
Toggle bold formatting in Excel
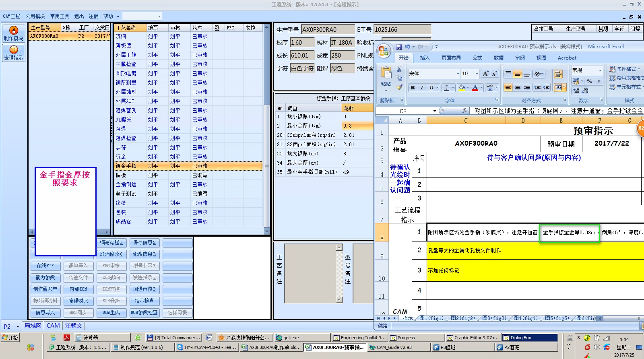pyautogui.click(x=413, y=87)
